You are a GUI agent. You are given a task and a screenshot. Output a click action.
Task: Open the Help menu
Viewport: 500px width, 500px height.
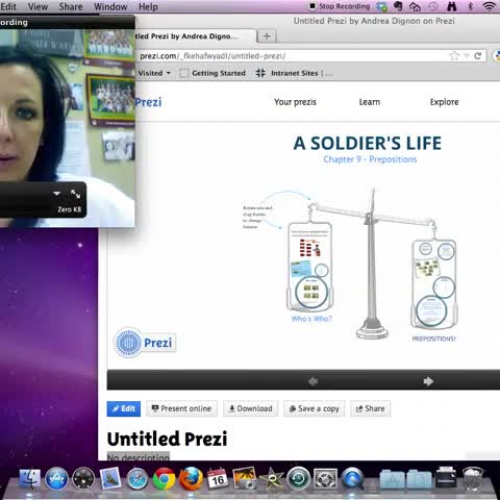pos(148,6)
